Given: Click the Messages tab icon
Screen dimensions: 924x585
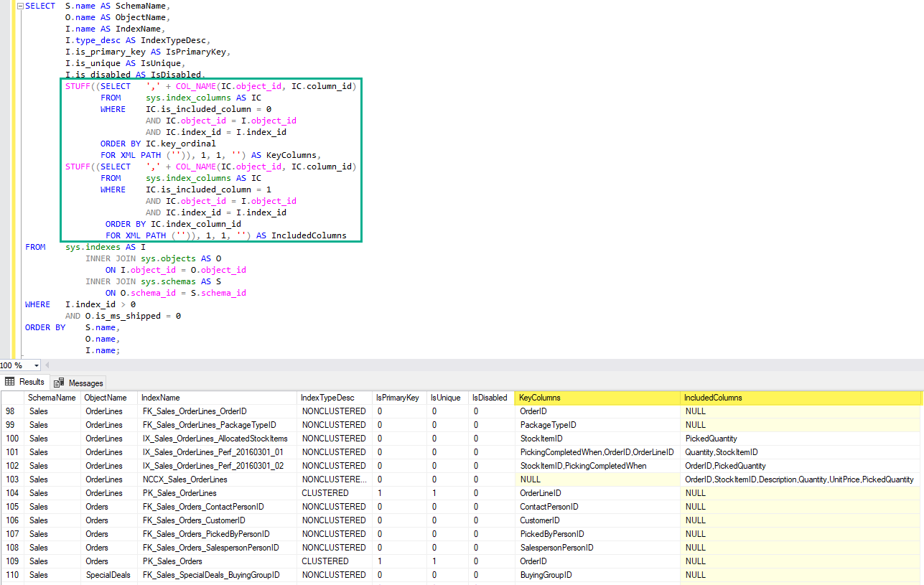Looking at the screenshot, I should pos(59,383).
